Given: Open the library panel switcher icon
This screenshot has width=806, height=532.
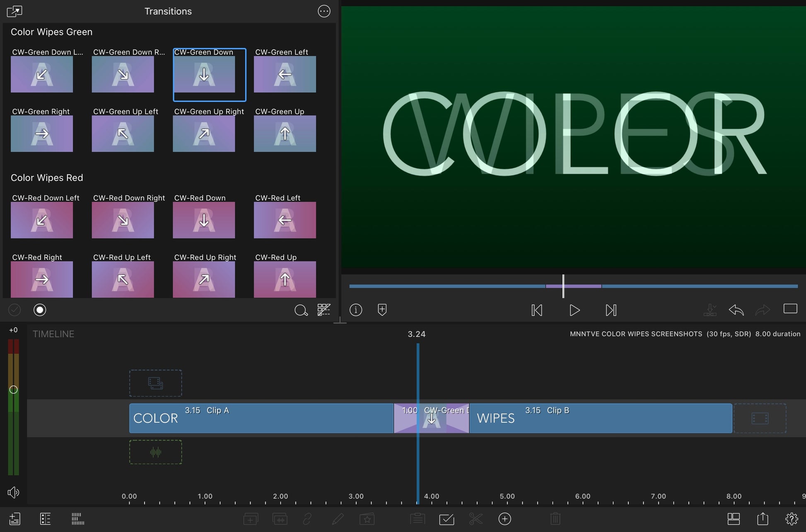Looking at the screenshot, I should pyautogui.click(x=14, y=11).
